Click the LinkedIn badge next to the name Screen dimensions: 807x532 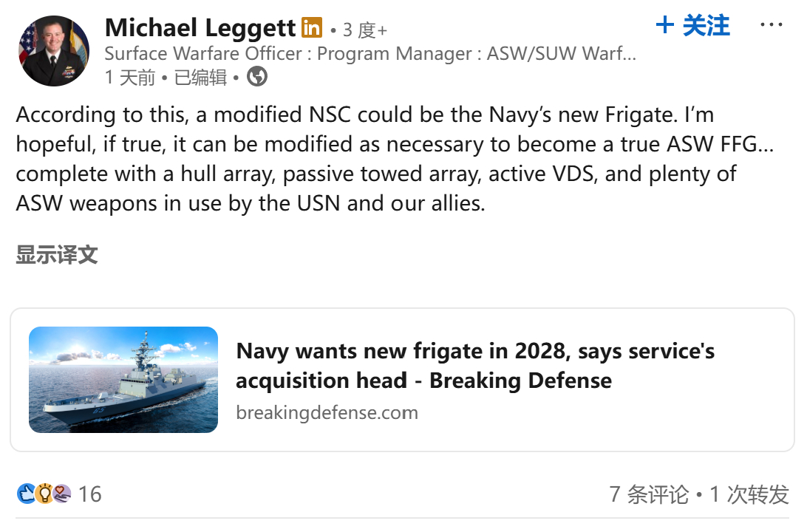coord(312,29)
